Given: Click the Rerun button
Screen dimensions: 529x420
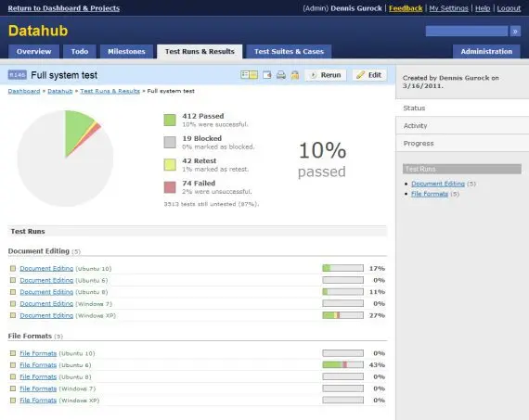Looking at the screenshot, I should coord(326,75).
